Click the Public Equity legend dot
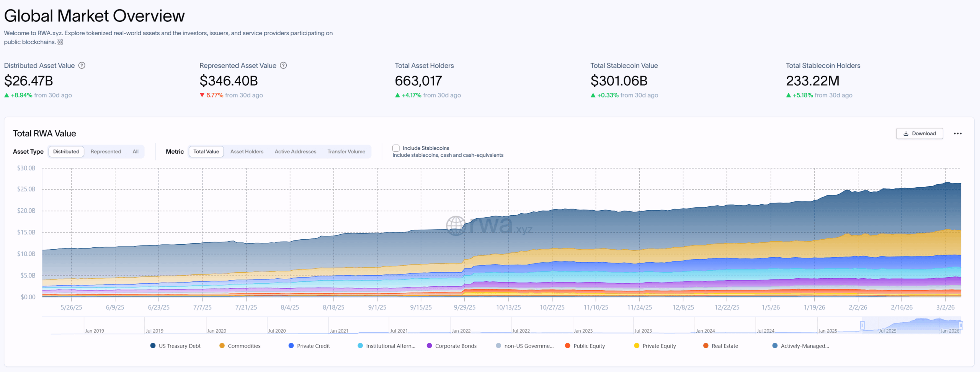 coord(568,346)
